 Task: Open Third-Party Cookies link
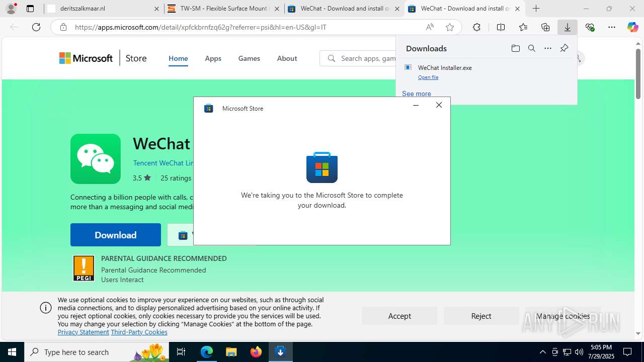[139, 332]
